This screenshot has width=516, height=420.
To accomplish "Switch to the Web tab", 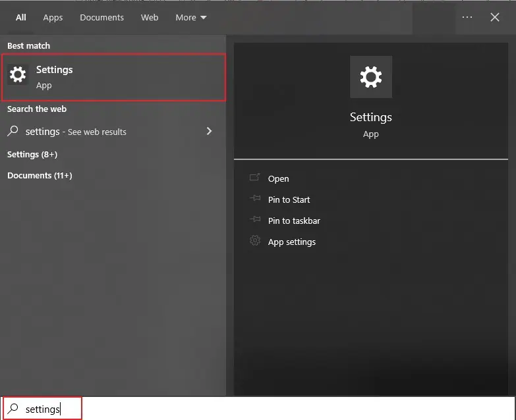I will 150,17.
